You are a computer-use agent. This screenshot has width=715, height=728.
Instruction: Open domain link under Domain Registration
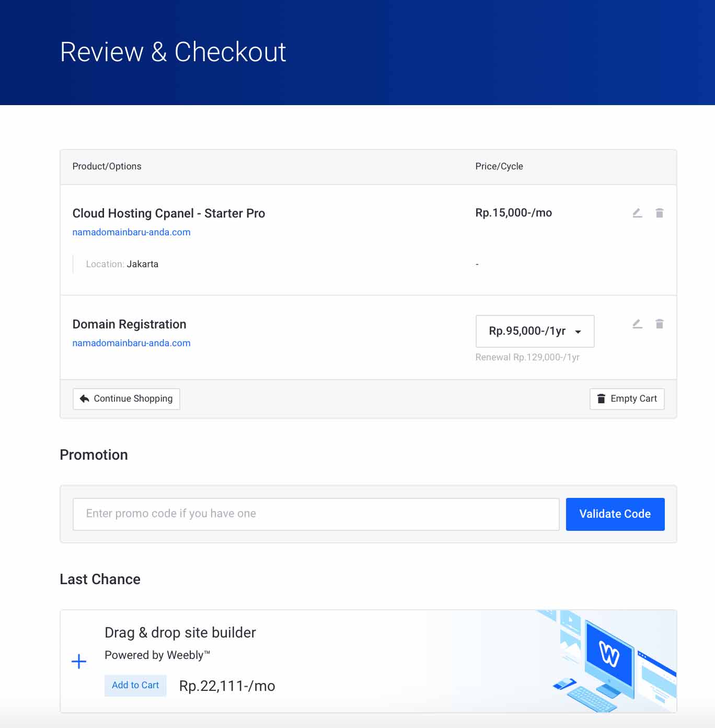pos(131,343)
